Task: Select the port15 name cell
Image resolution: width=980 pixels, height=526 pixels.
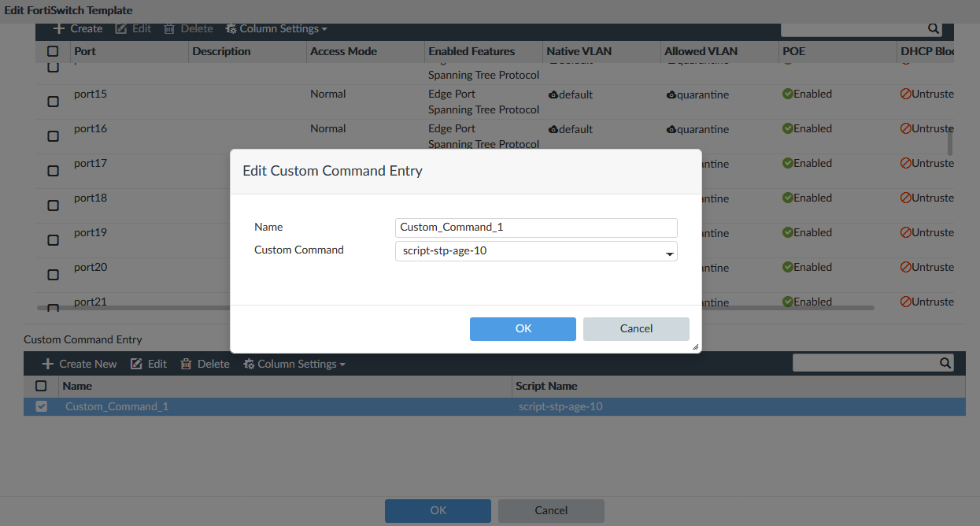Action: [x=91, y=94]
